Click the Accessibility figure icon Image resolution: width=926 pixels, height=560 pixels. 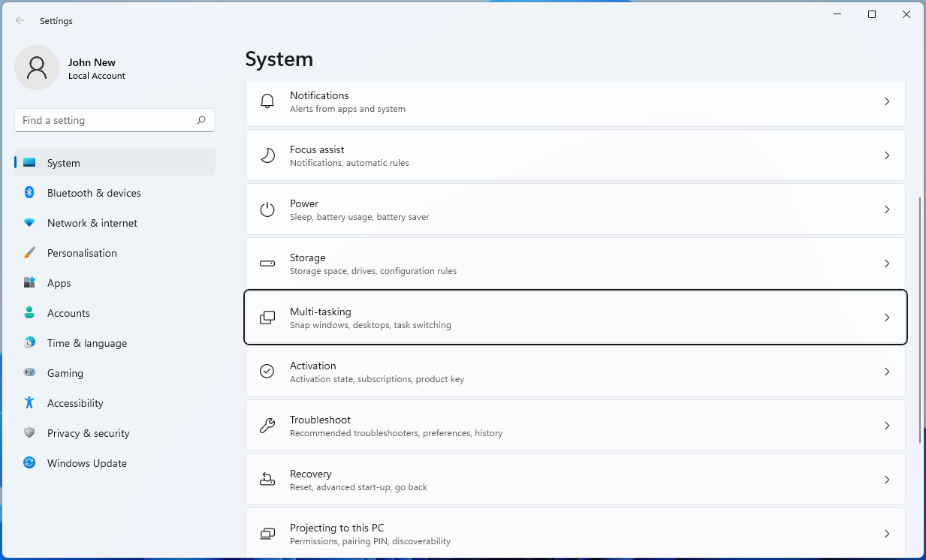[x=29, y=403]
